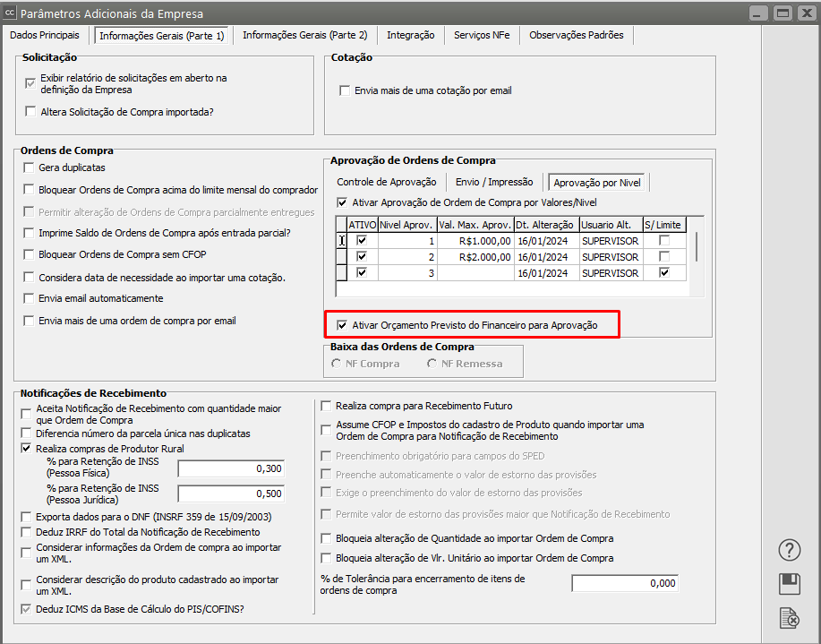Image resolution: width=821 pixels, height=644 pixels.
Task: Enable the Gera duplicatas checkbox
Action: click(x=30, y=167)
